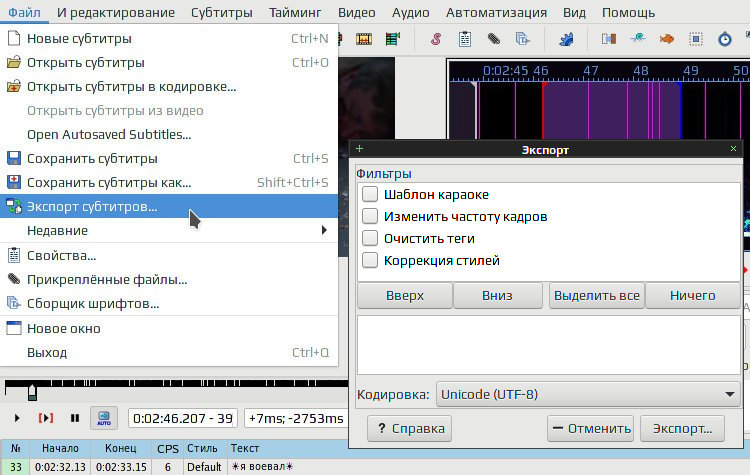Viewport: 750px width, 475px height.
Task: Open the Кодировка Unicode (UTF-8) dropdown
Action: pyautogui.click(x=588, y=394)
